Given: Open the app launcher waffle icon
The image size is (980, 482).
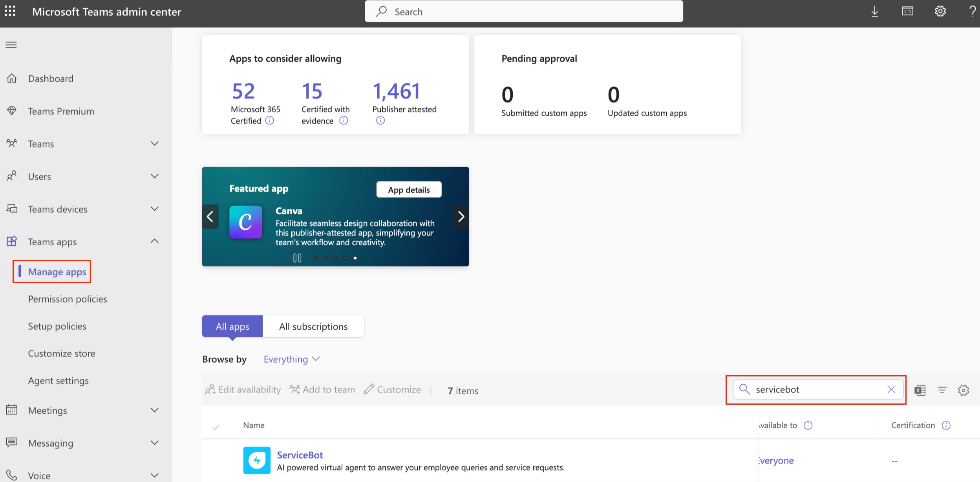Looking at the screenshot, I should (x=10, y=11).
